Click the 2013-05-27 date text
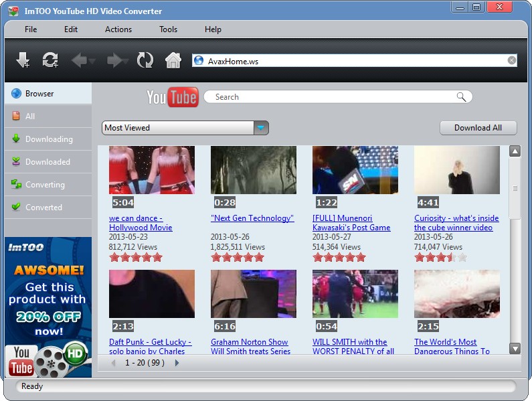This screenshot has height=401, width=532. (x=331, y=237)
